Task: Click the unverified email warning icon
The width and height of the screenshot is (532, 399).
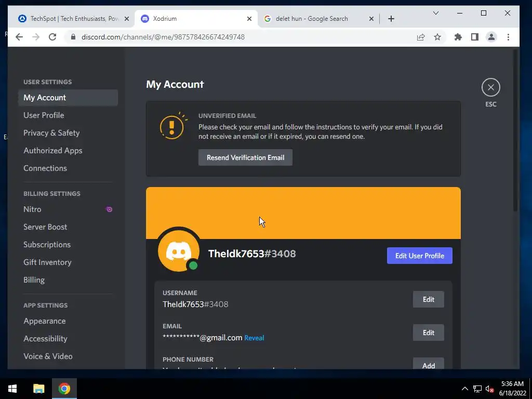Action: click(x=173, y=126)
